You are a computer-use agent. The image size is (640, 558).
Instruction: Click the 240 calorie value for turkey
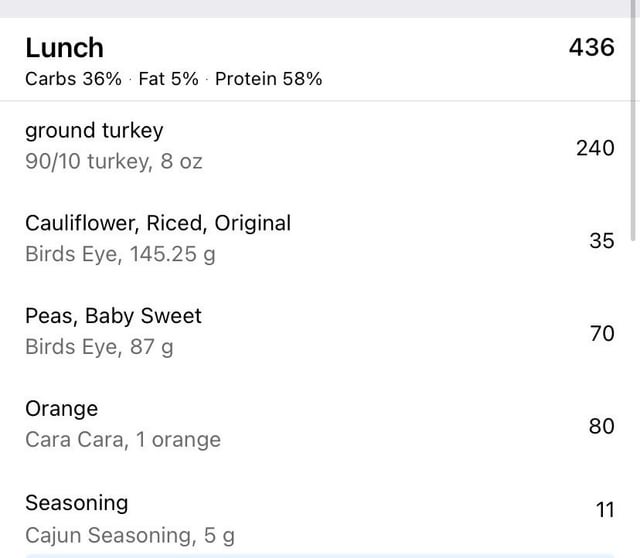pyautogui.click(x=595, y=148)
